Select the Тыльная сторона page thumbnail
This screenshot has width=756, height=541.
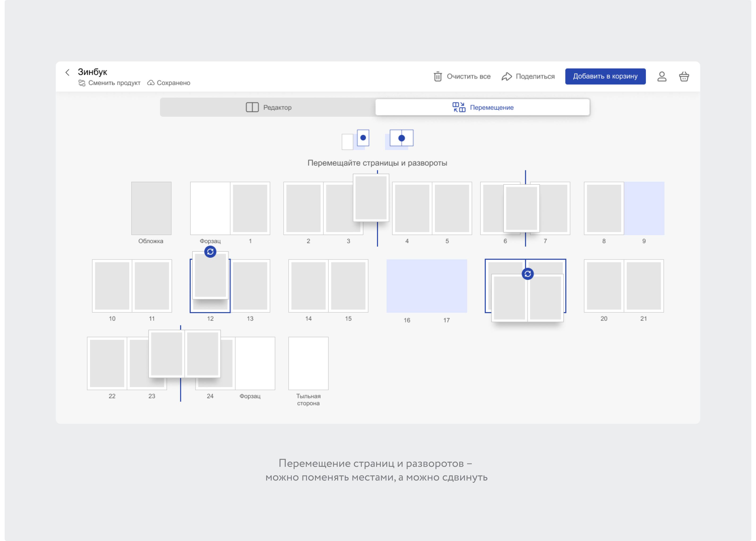point(308,363)
